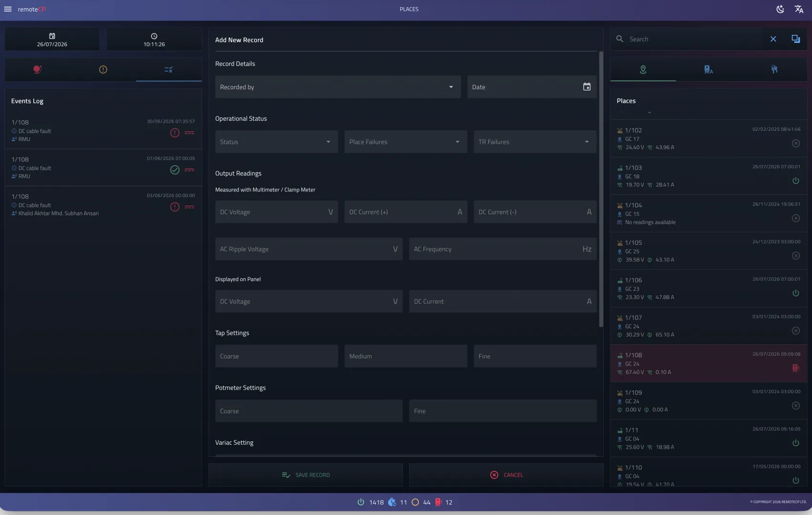The width and height of the screenshot is (812, 515).
Task: Click the red alarm status count 12
Action: tap(444, 502)
